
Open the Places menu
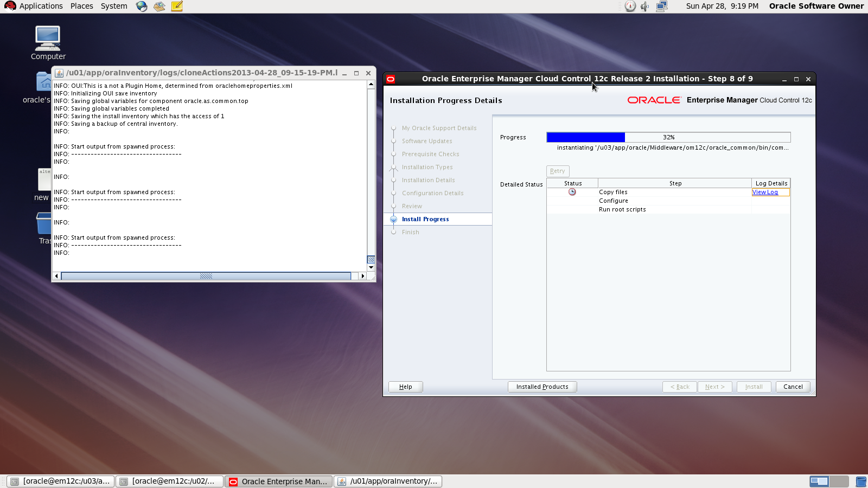pyautogui.click(x=81, y=6)
